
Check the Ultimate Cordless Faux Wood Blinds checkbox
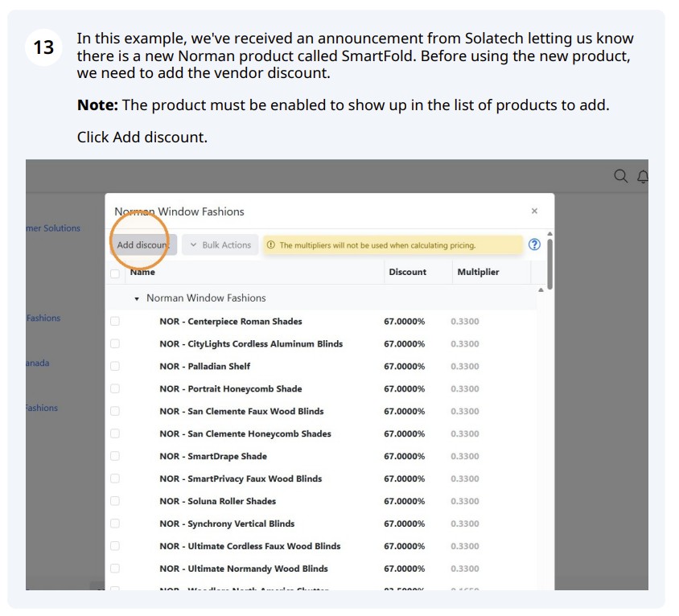115,546
